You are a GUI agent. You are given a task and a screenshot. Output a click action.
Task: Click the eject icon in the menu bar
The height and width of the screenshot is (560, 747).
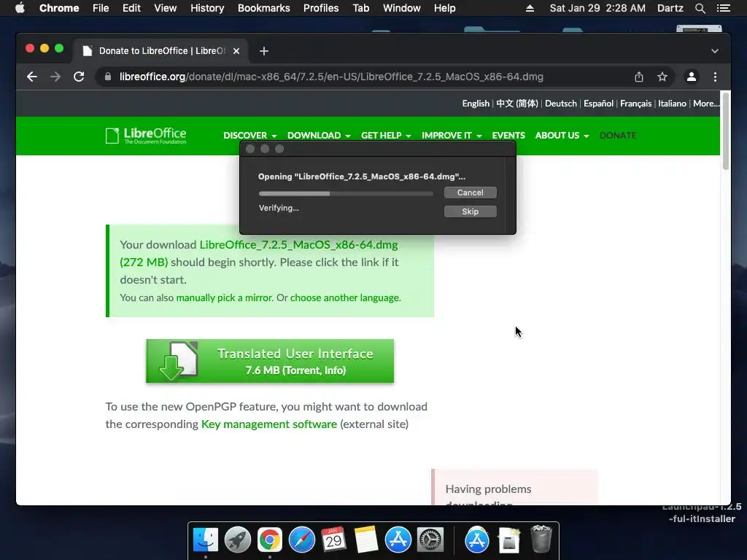(530, 8)
